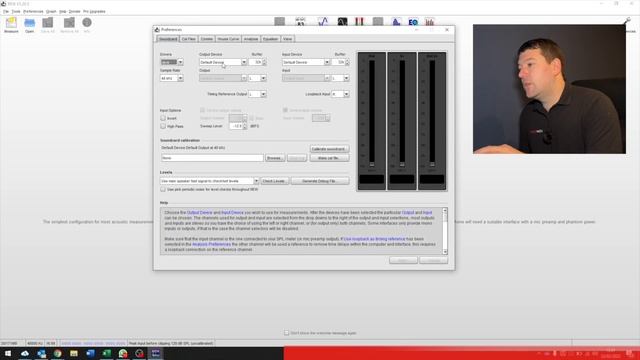Click the blue peak icon left of EQ
Image resolution: width=640 pixels, height=360 pixels.
pyautogui.click(x=396, y=22)
